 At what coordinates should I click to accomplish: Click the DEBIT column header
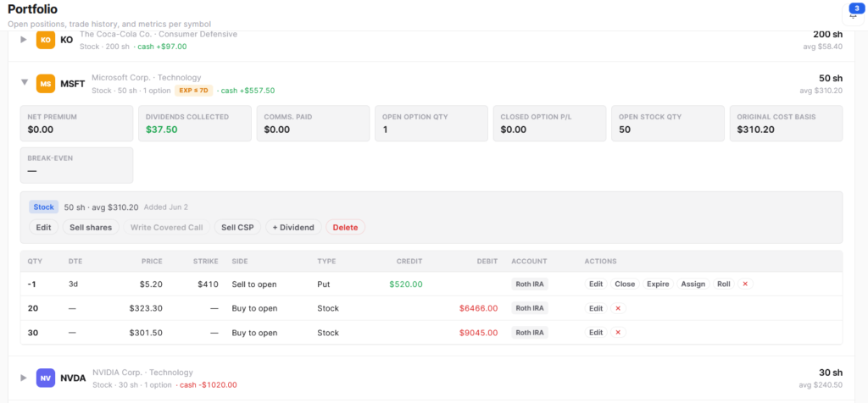click(x=487, y=261)
